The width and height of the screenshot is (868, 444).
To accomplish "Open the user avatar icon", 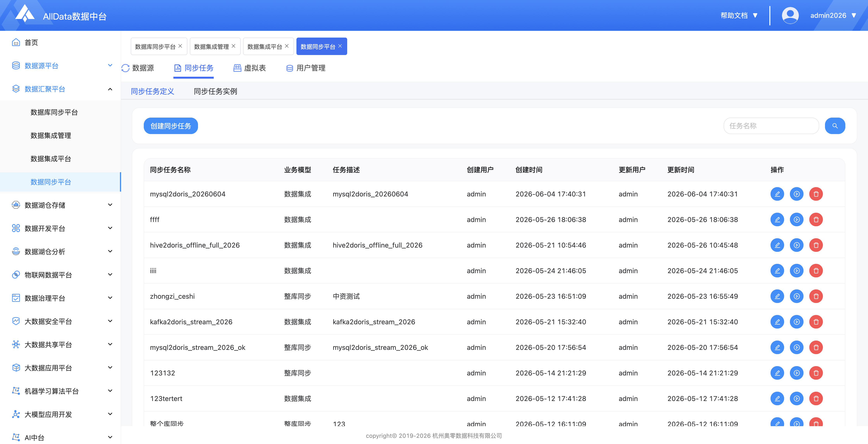I will pyautogui.click(x=790, y=15).
